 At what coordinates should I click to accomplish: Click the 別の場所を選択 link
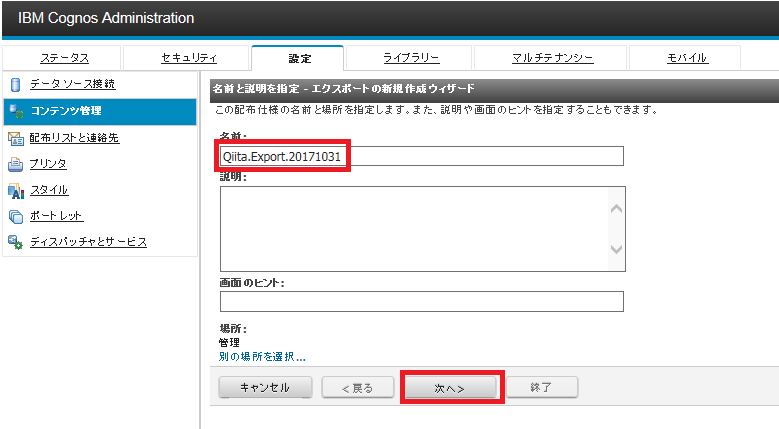point(262,357)
